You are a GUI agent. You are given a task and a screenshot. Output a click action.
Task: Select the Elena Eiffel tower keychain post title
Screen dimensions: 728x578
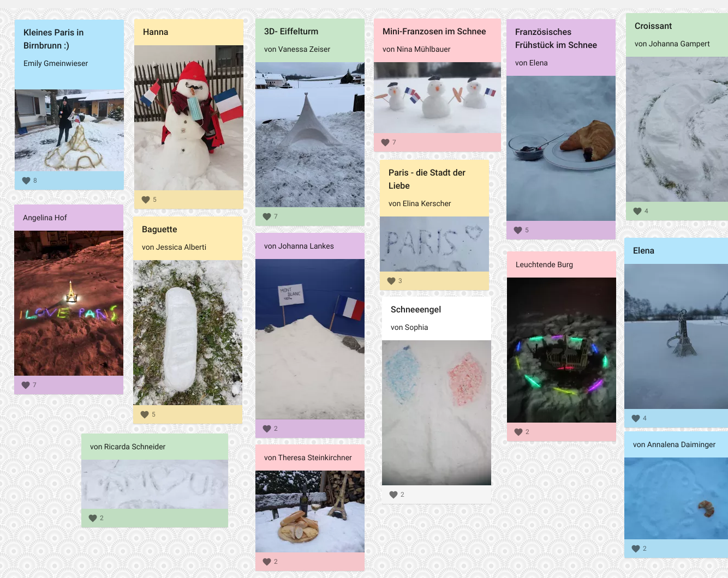pyautogui.click(x=643, y=251)
